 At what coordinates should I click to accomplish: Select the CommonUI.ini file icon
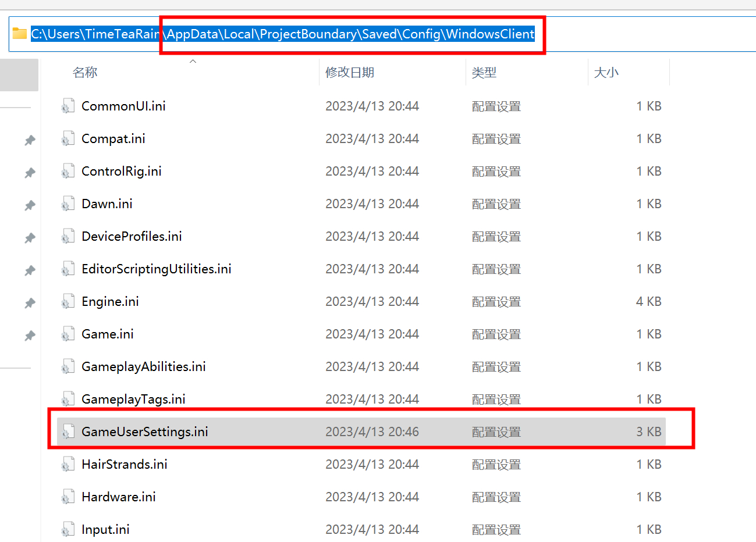68,106
